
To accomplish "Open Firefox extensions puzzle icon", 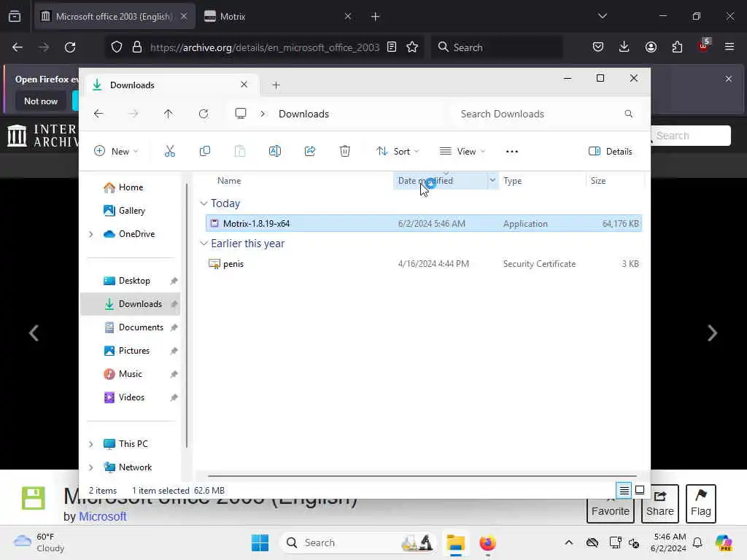I will (677, 47).
